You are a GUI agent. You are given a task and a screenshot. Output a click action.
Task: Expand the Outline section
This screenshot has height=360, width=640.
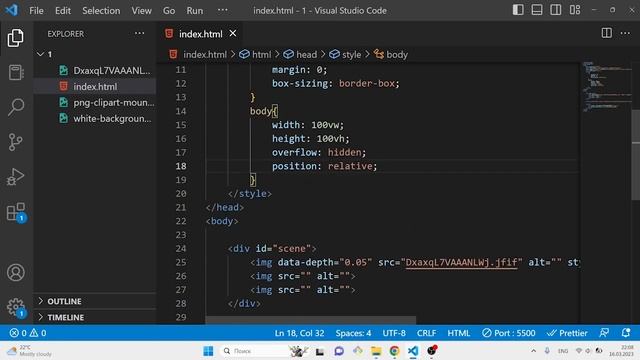coord(95,301)
